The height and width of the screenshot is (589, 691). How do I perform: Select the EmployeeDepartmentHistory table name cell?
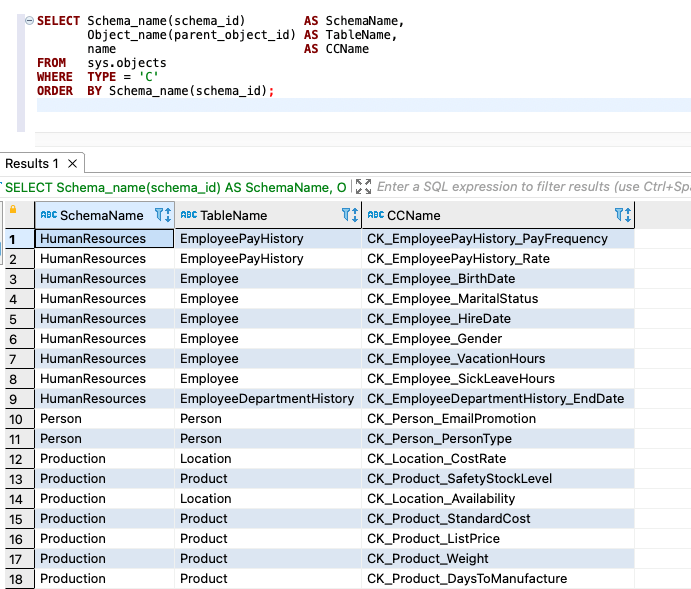pos(268,399)
